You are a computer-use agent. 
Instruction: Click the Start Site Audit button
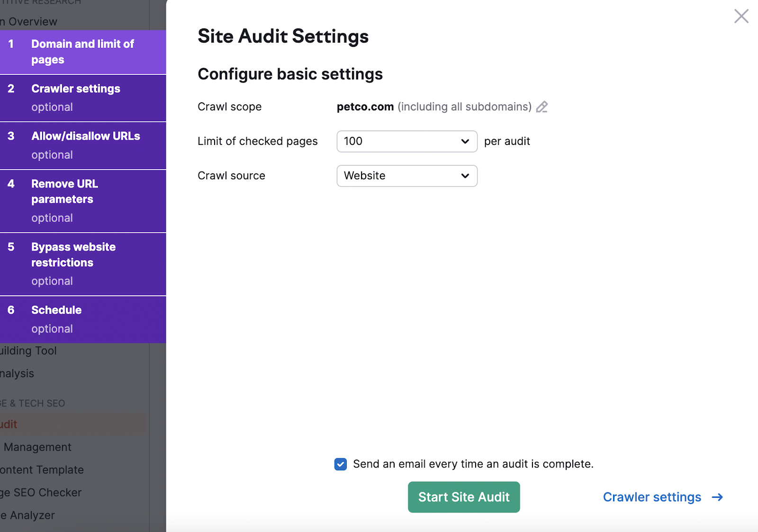pyautogui.click(x=463, y=497)
